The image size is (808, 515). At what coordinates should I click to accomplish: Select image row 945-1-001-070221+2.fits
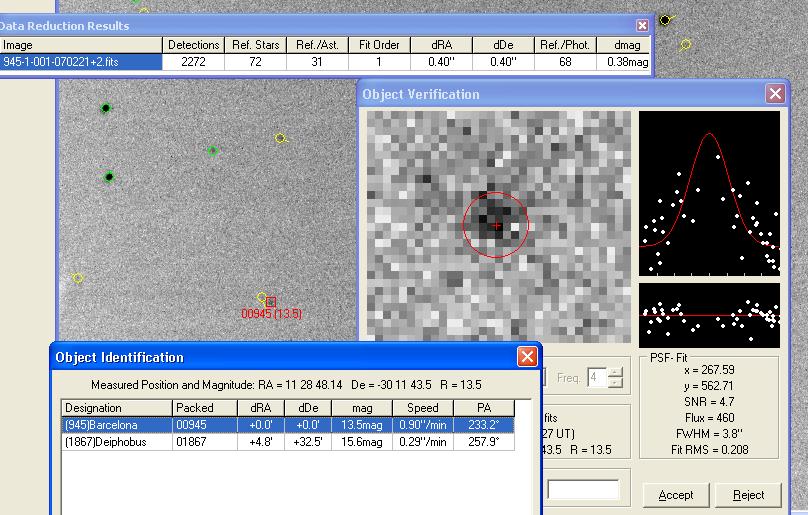[x=81, y=62]
